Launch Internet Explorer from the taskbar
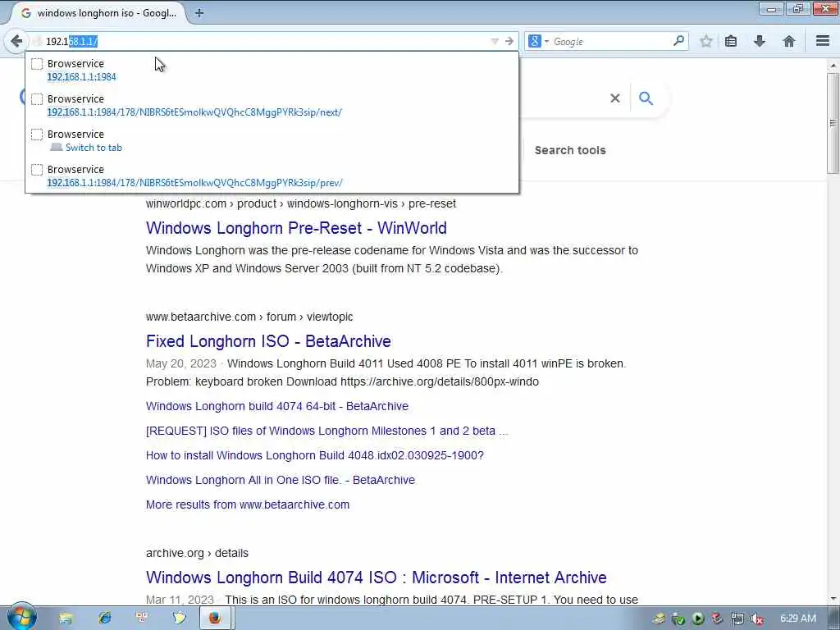 [104, 619]
